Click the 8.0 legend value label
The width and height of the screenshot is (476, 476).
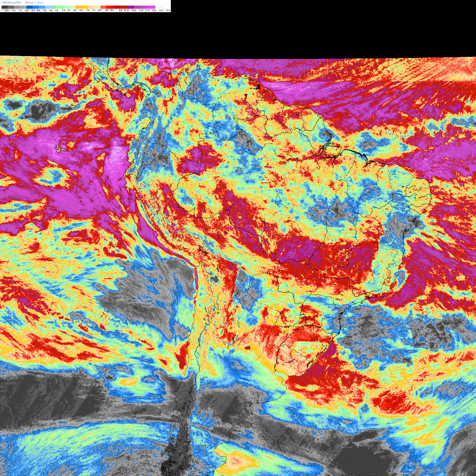click(x=100, y=10)
